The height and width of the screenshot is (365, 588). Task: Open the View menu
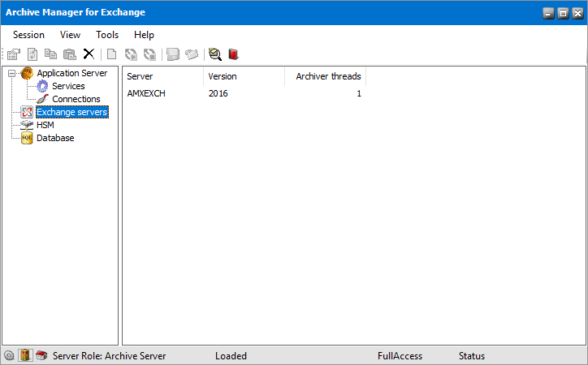point(70,35)
